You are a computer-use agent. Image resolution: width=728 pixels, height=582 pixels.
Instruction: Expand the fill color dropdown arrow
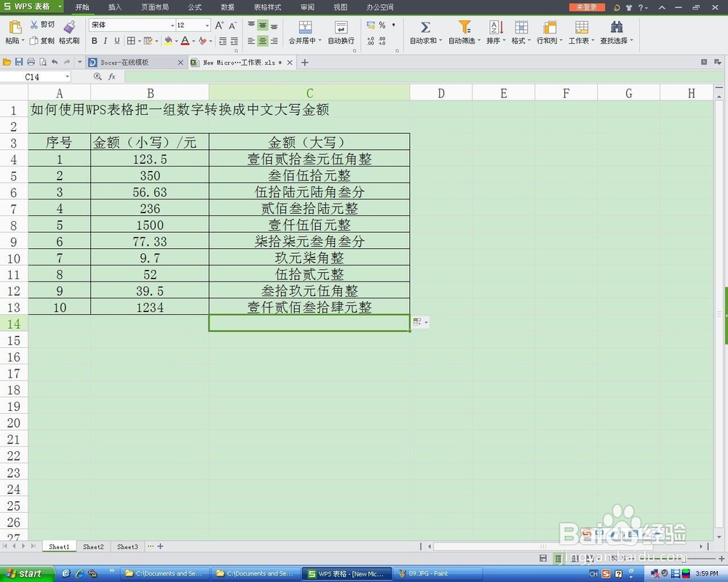[177, 41]
